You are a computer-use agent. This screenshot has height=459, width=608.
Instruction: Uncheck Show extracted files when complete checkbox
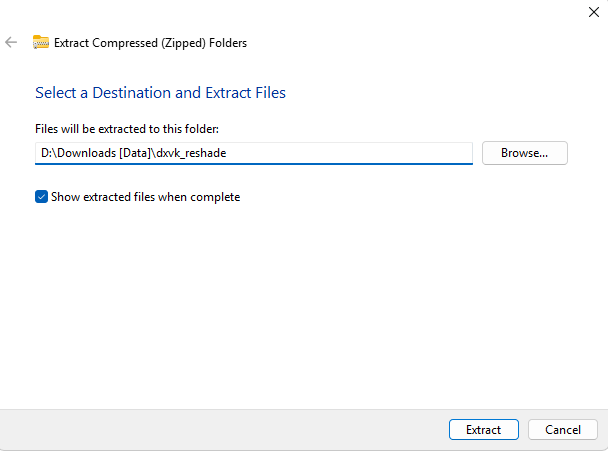click(41, 197)
